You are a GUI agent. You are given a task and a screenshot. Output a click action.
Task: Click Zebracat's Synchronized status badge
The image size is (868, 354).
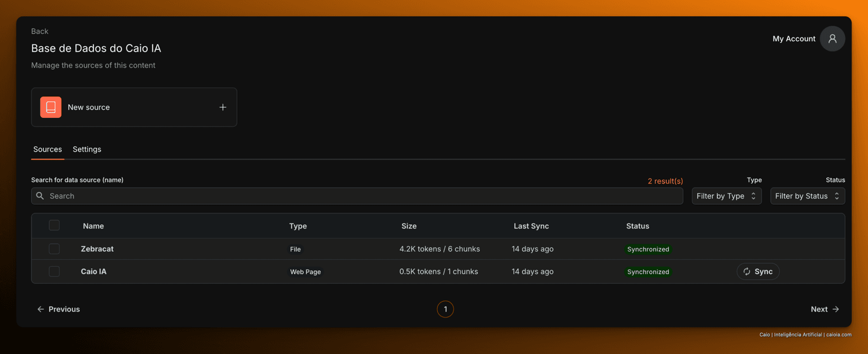[648, 249]
